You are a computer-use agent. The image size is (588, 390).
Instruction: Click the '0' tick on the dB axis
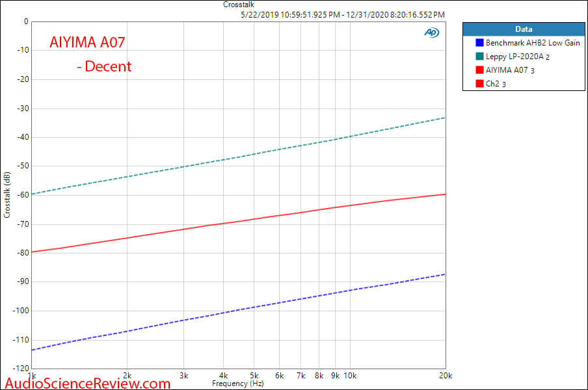26,21
